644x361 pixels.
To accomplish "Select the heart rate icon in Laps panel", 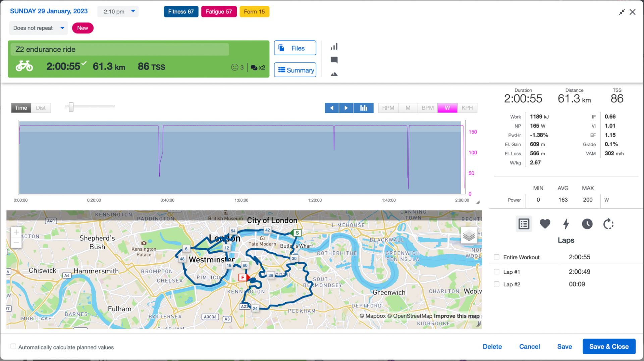I will (545, 224).
